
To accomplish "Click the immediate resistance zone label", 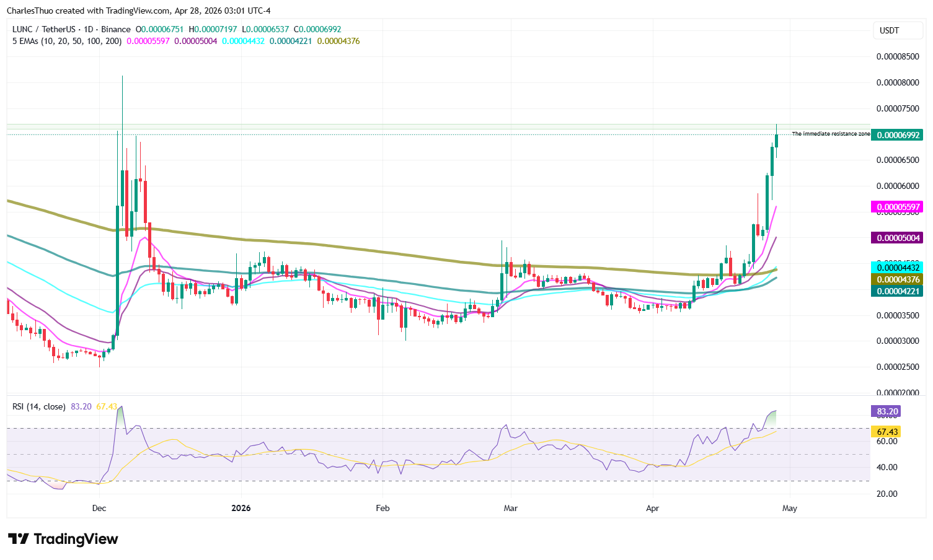I will tap(831, 134).
